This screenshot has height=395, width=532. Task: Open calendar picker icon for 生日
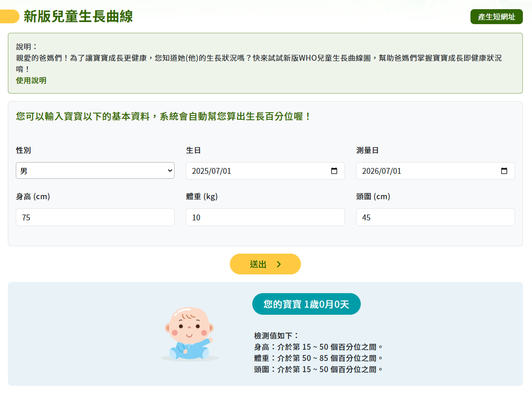pos(334,171)
